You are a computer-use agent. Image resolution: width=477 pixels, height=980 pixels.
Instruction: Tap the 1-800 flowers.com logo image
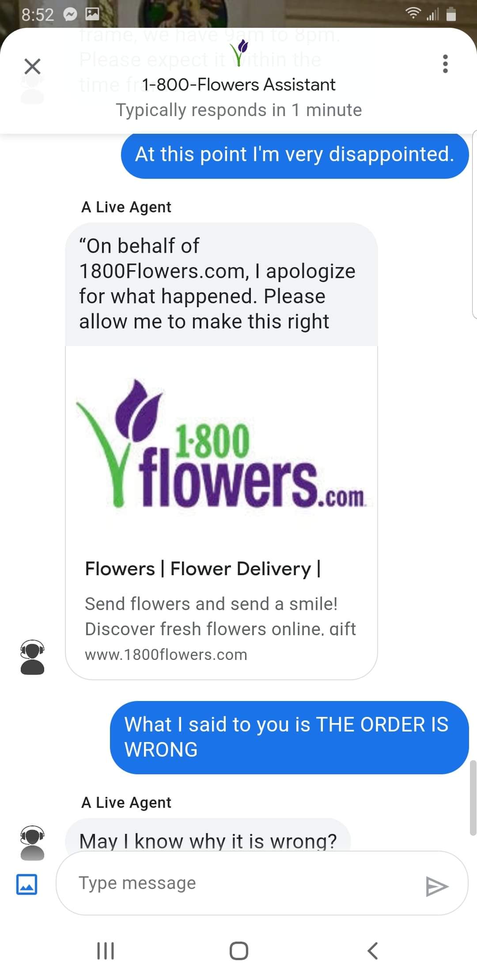tap(221, 444)
